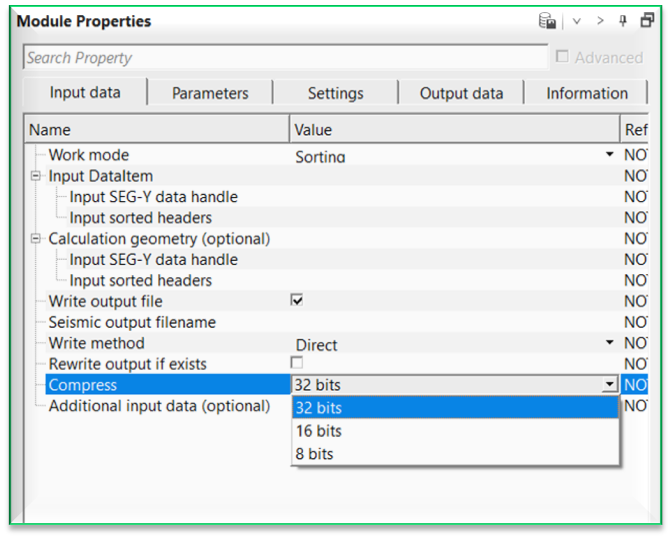The height and width of the screenshot is (539, 672).
Task: Uncheck the Write output file checkbox
Action: click(297, 300)
